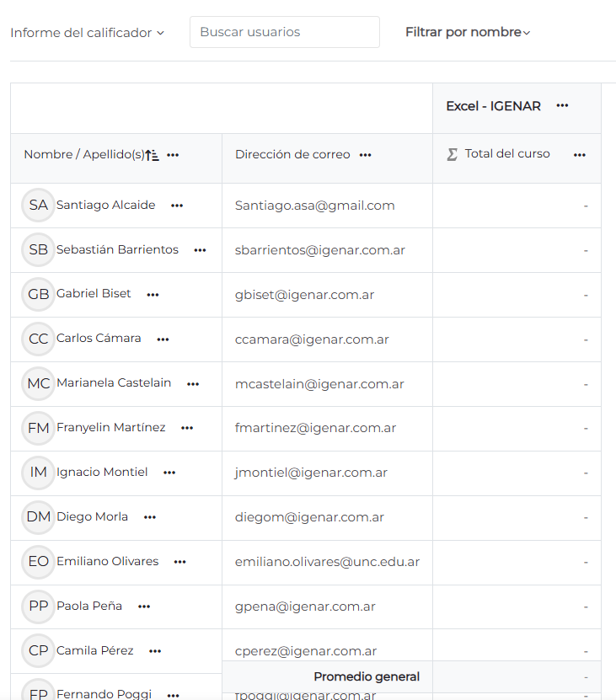Screen dimensions: 616x700
Task: Sort by the ascending arrow icon beside Apellido(s)
Action: [152, 155]
